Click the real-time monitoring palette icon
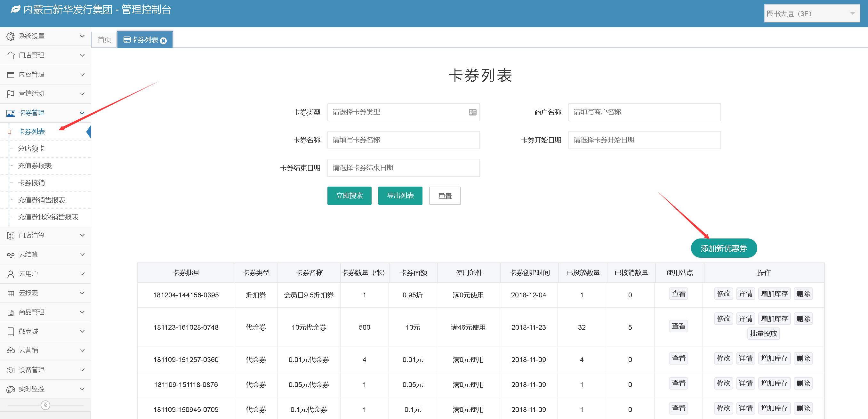Screen dimensions: 868x419 pyautogui.click(x=11, y=389)
